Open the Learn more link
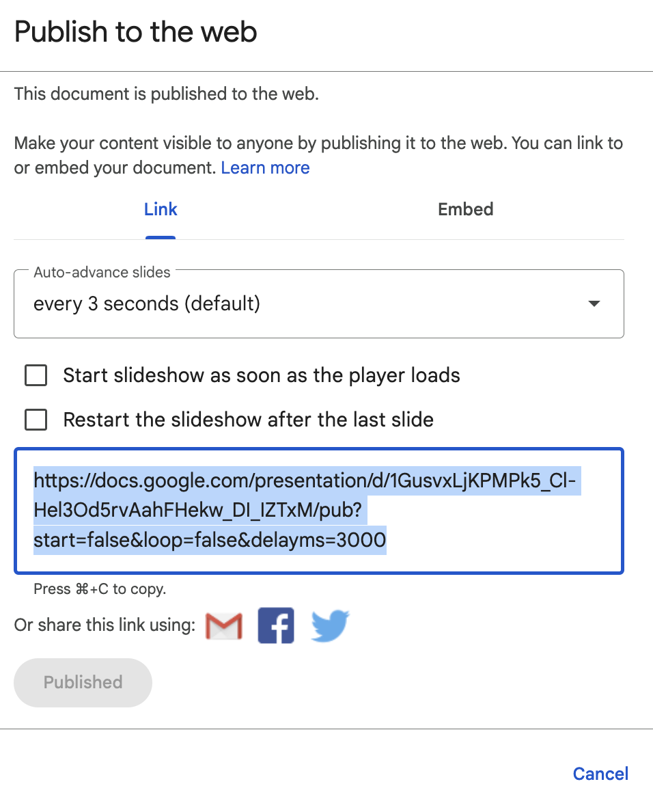 coord(266,167)
